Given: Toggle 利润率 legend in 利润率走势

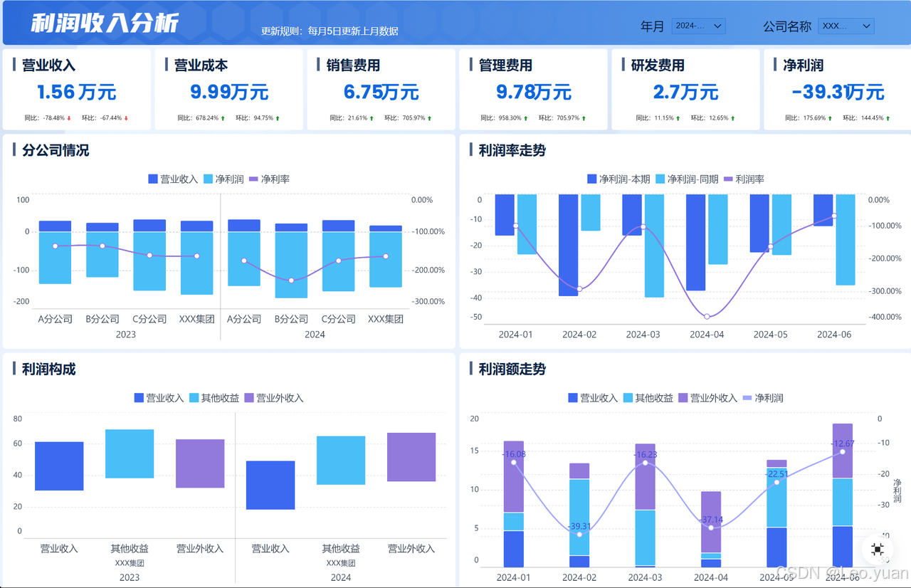Looking at the screenshot, I should (744, 179).
